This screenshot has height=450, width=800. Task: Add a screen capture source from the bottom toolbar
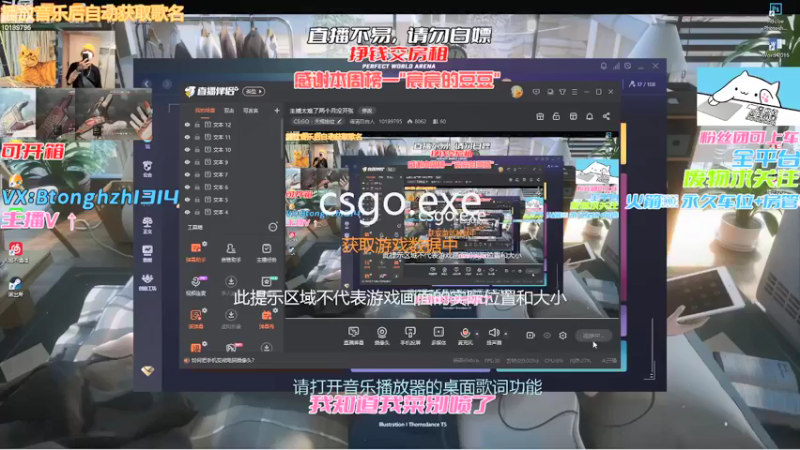[x=353, y=336]
